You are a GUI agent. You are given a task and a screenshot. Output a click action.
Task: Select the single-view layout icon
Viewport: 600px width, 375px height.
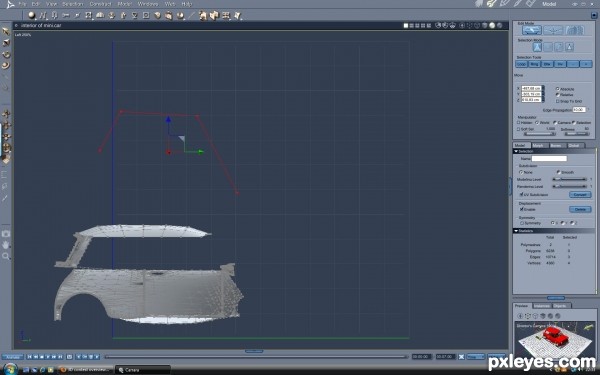click(406, 26)
